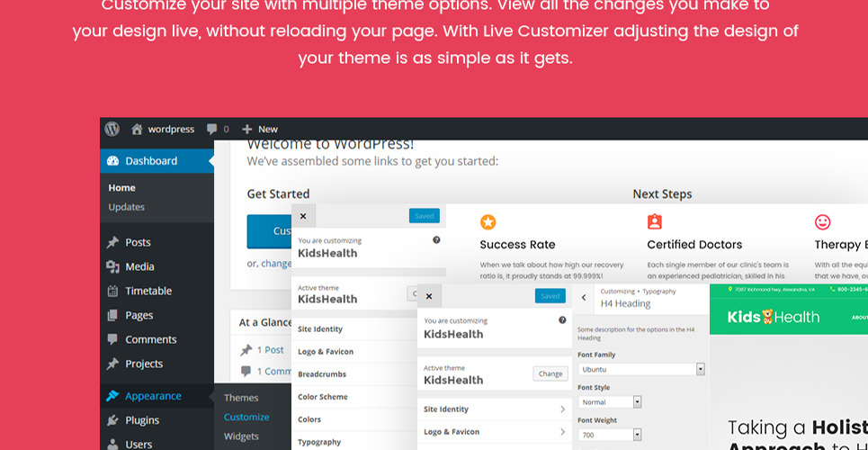
Task: Open Widgets in Appearance submenu
Action: pyautogui.click(x=241, y=436)
